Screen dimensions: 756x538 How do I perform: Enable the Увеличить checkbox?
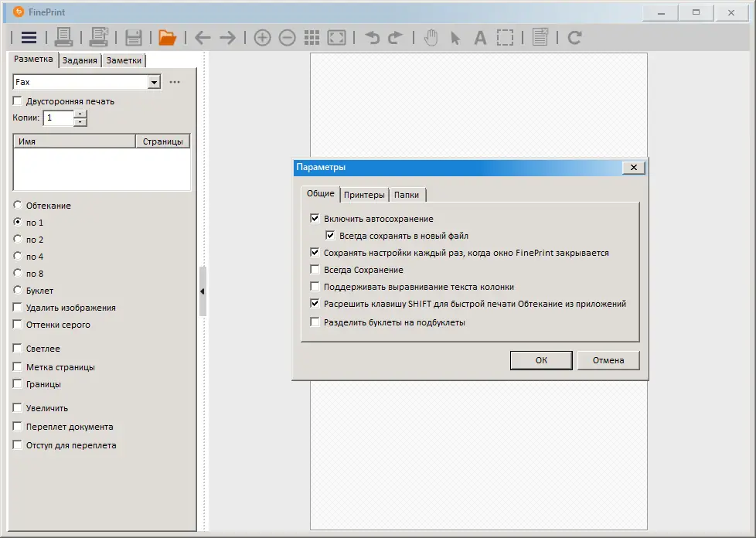pos(17,407)
